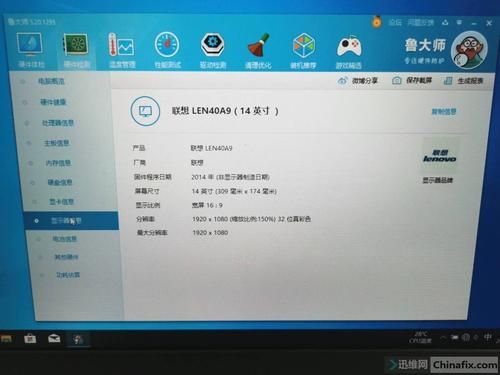Select 电脑概览 in sidebar
The height and width of the screenshot is (375, 500).
point(51,81)
